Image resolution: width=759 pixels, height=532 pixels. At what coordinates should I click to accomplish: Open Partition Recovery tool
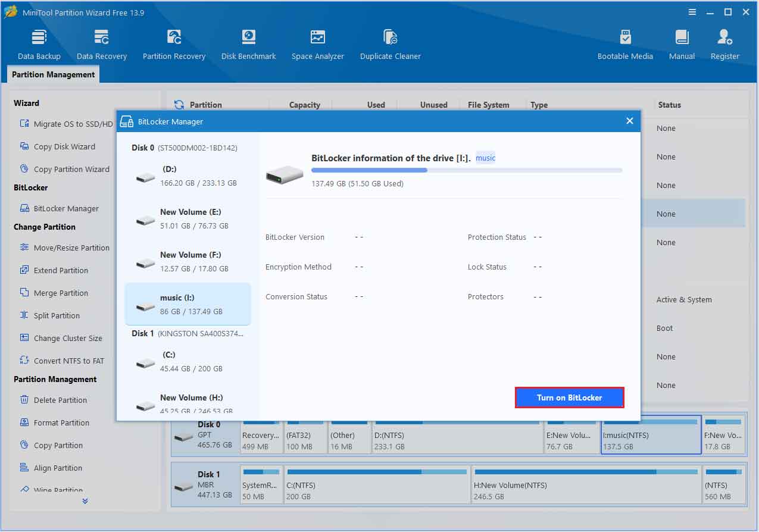tap(174, 45)
